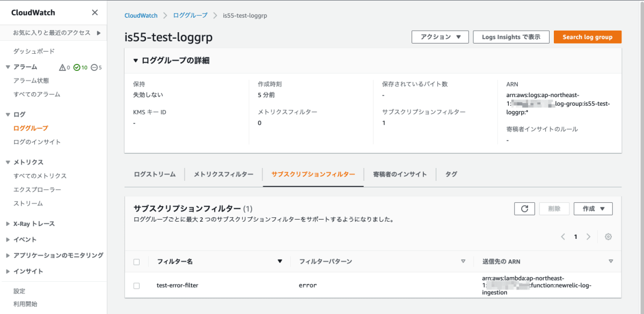Open the 寄稿者のインサイト tab
This screenshot has height=314, width=644.
(400, 174)
